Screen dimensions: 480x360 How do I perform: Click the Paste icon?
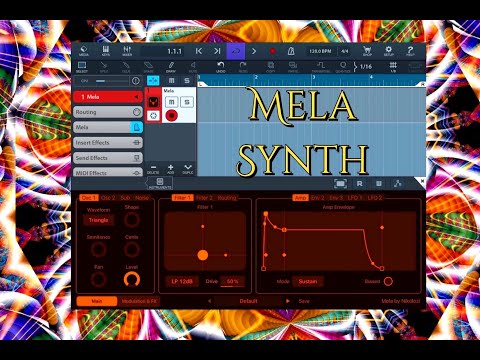click(x=293, y=67)
